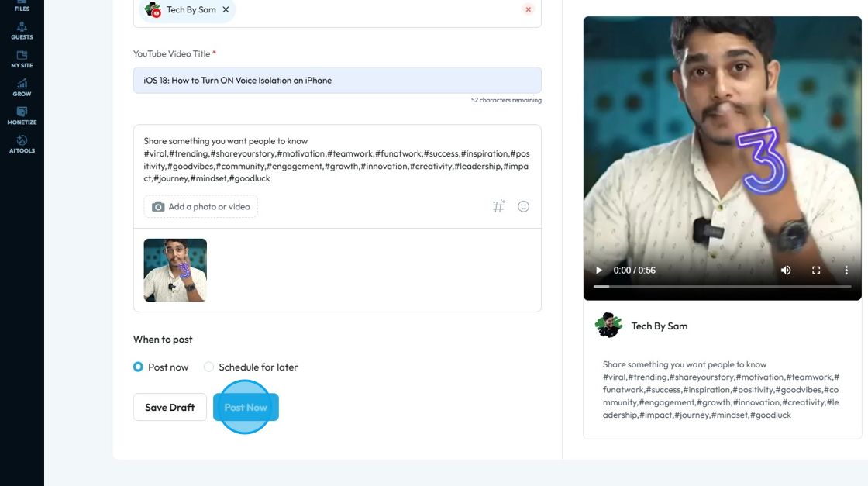Clear the selected channels with red X

528,9
